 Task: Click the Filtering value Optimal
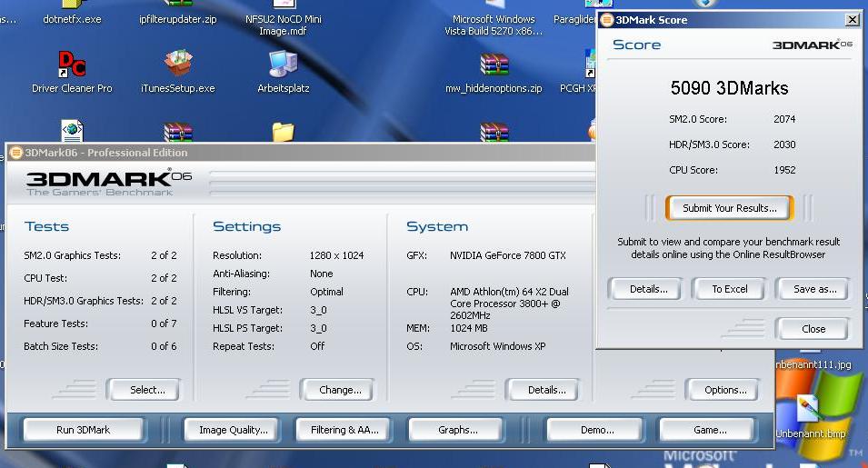point(326,292)
